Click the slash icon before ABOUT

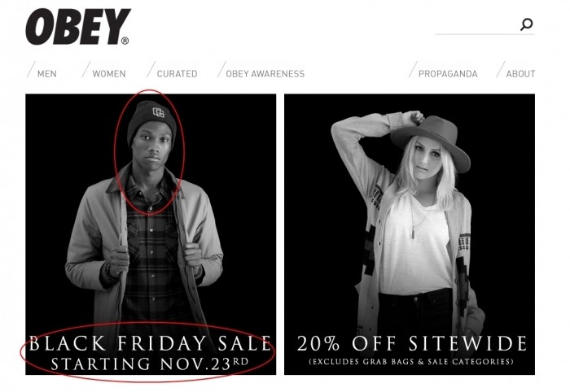(x=501, y=69)
